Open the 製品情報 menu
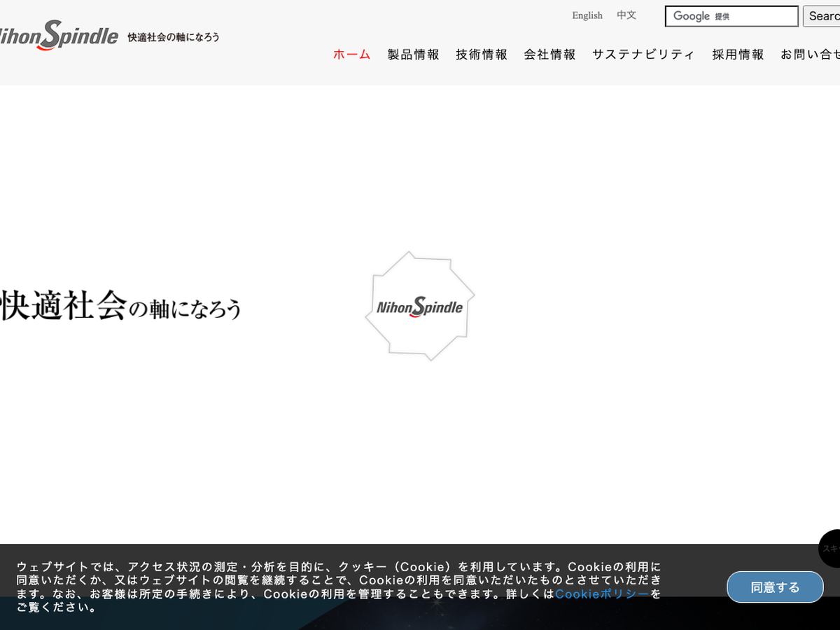 (x=413, y=55)
